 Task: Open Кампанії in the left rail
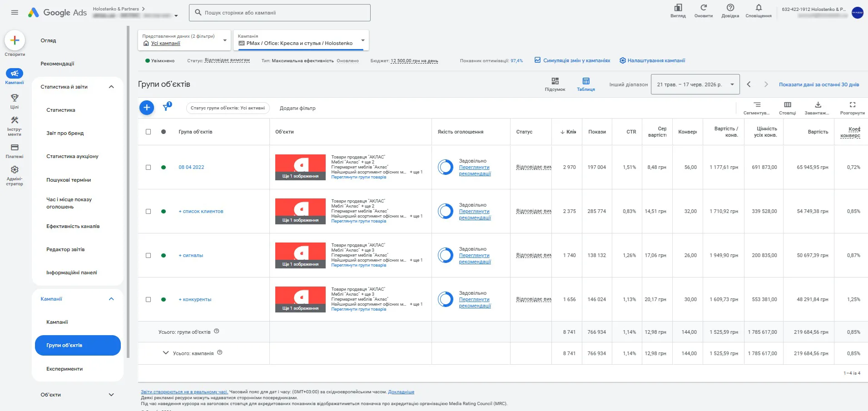pyautogui.click(x=15, y=76)
